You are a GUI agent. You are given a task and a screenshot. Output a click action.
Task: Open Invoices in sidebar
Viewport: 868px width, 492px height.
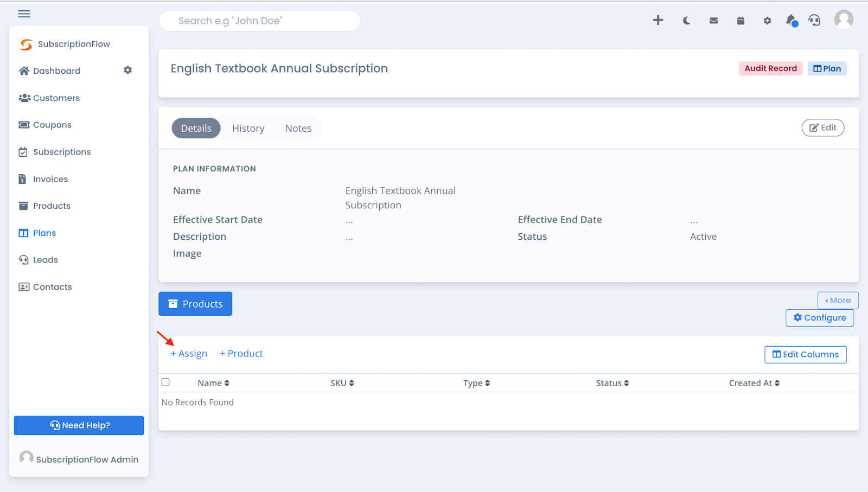click(43, 179)
